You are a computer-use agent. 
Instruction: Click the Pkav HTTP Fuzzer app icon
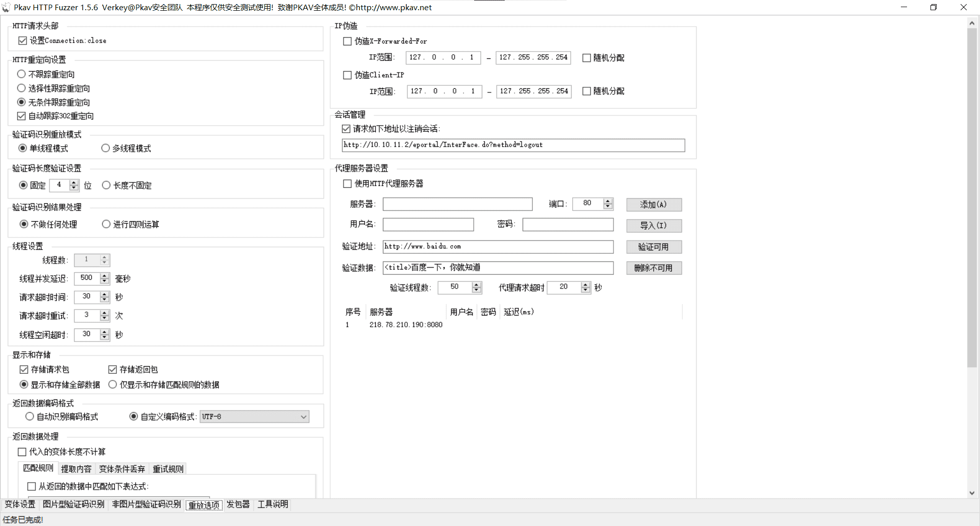click(6, 8)
